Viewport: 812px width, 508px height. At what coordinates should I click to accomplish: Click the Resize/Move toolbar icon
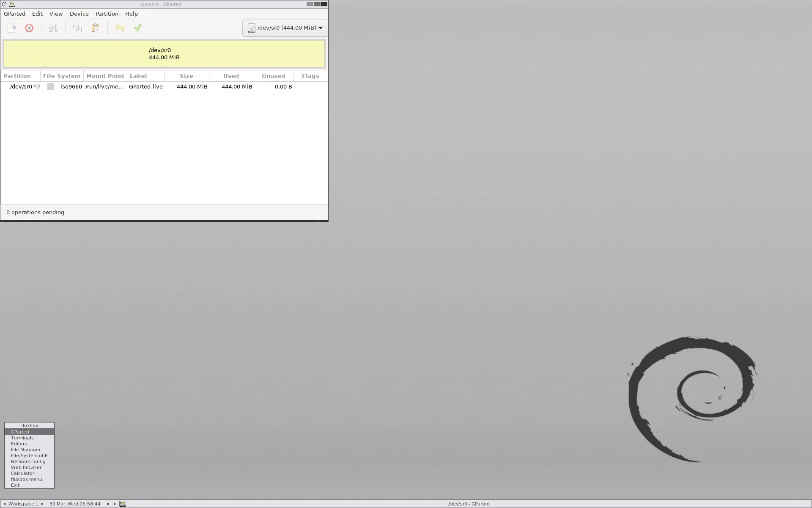53,28
